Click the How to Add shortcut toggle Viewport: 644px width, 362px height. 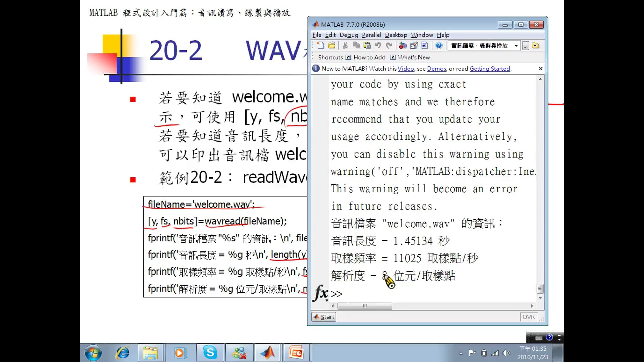coord(369,57)
